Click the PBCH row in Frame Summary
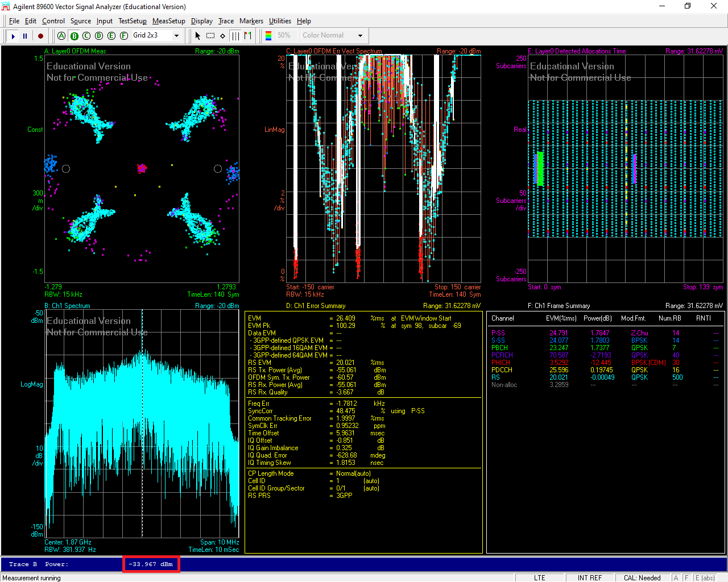 coord(606,348)
